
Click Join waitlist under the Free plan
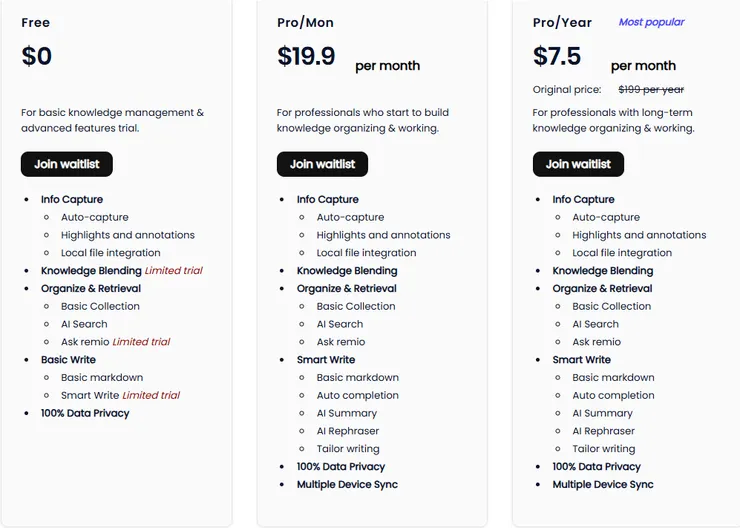pyautogui.click(x=66, y=164)
